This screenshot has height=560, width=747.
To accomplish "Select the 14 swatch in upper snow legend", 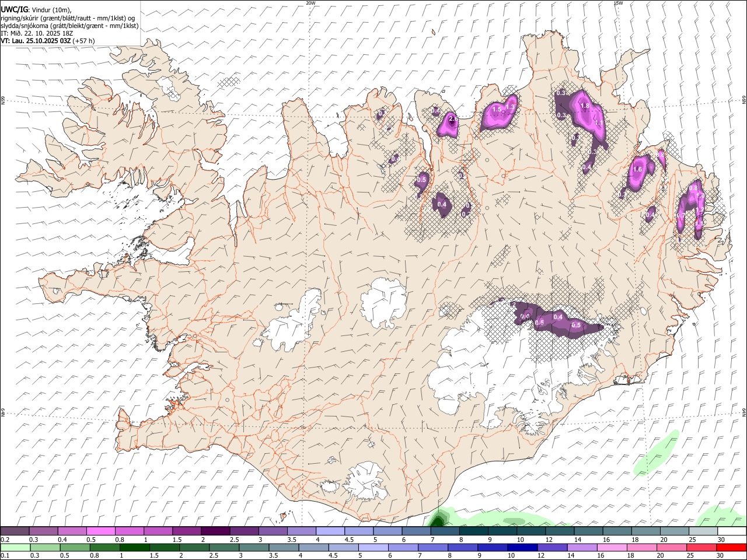I will [x=588, y=531].
